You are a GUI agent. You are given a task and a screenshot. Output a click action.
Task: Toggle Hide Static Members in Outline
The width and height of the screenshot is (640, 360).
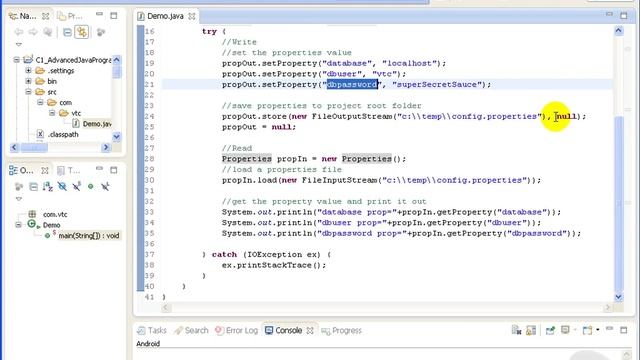76,187
